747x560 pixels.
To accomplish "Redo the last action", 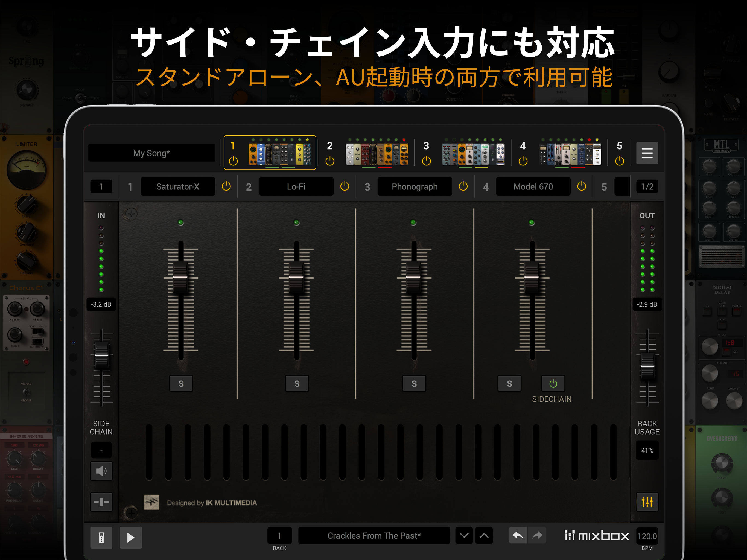I will click(x=537, y=535).
